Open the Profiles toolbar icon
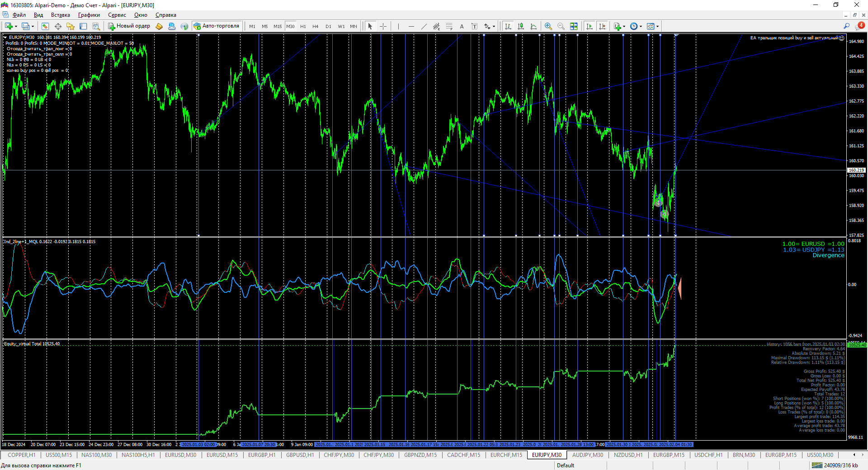 (x=25, y=26)
